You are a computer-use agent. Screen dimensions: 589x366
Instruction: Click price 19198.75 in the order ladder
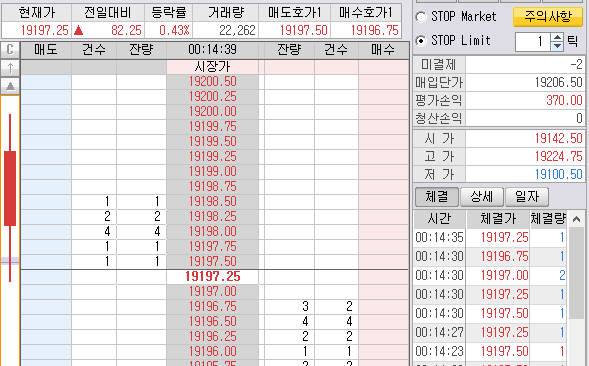tap(213, 187)
